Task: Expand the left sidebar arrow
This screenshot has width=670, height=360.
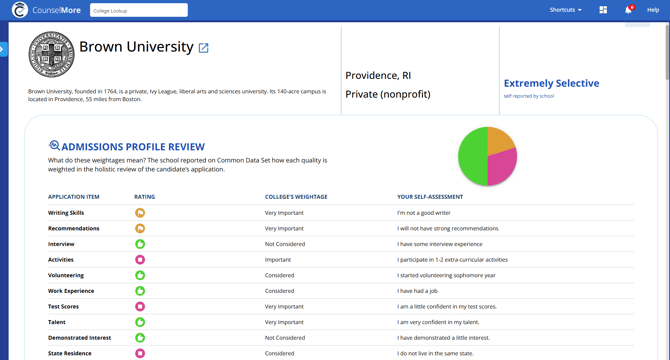Action: [3, 50]
